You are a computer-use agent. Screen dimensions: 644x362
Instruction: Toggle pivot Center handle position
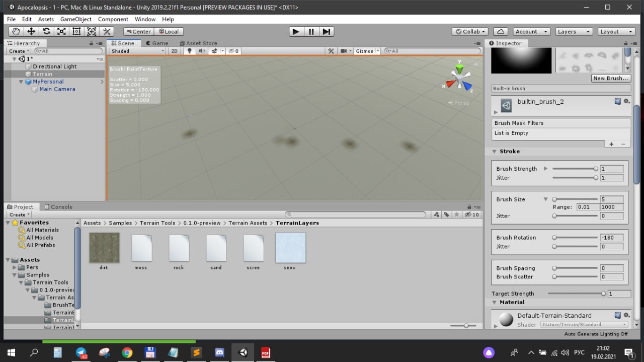[138, 31]
